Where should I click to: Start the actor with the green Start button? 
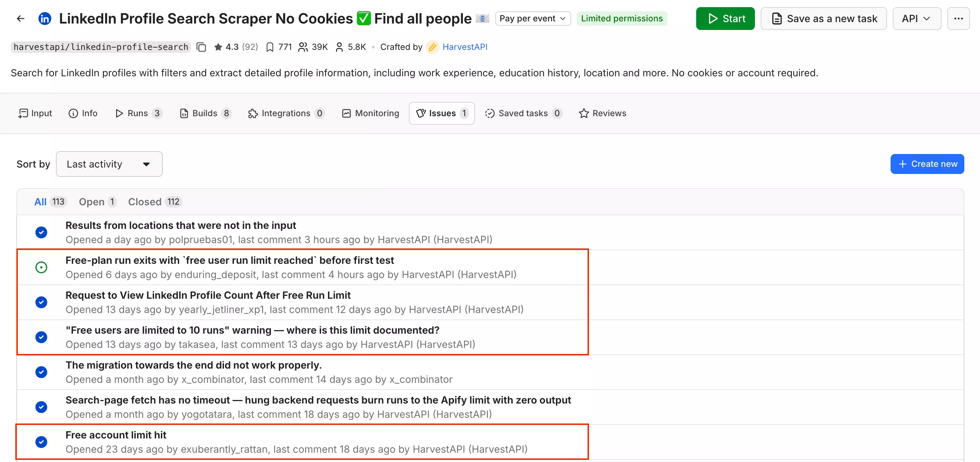pyautogui.click(x=725, y=18)
